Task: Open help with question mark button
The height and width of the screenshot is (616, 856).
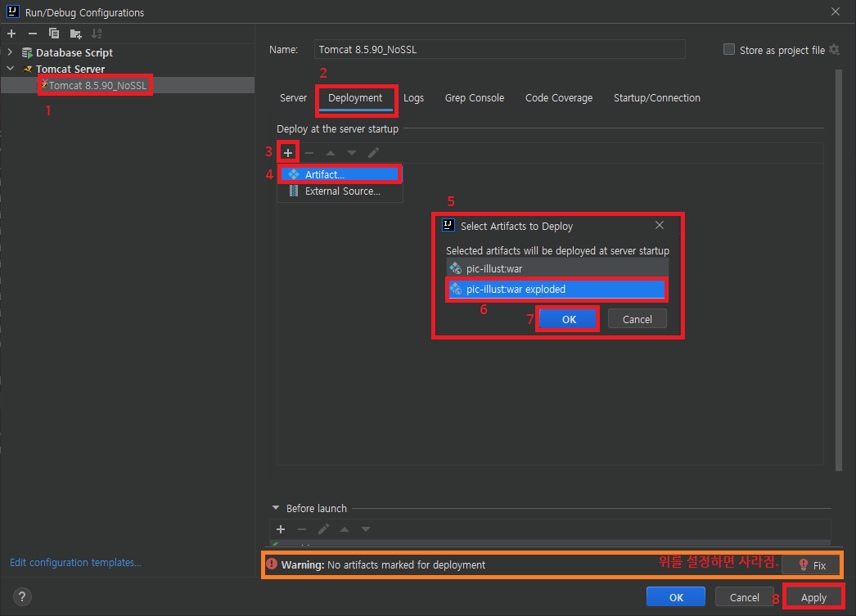Action: 22,597
